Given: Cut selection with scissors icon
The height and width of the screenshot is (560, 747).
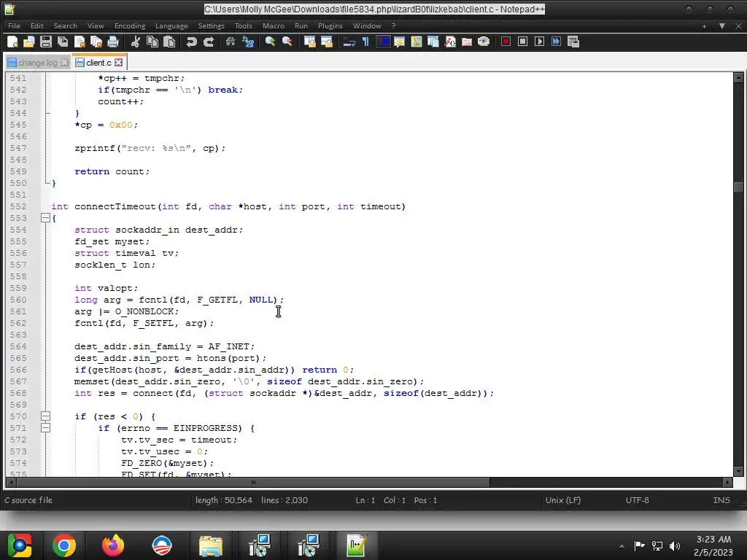Looking at the screenshot, I should 135,42.
